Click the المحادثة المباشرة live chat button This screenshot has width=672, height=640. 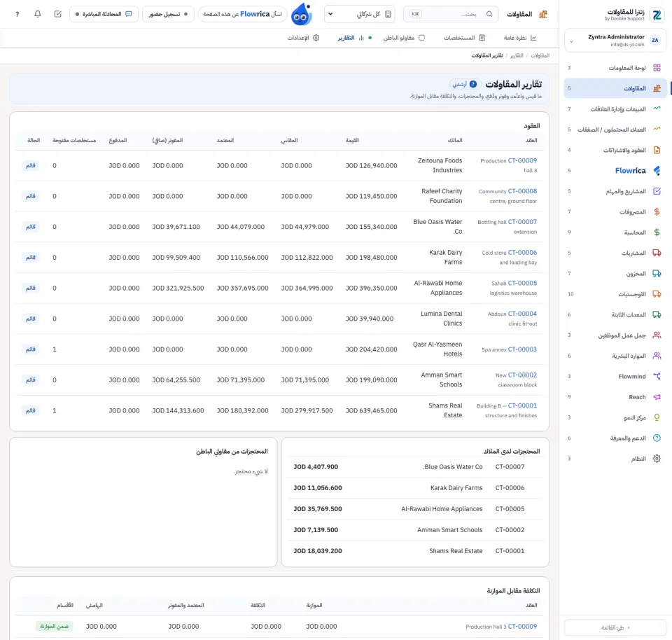coord(104,14)
